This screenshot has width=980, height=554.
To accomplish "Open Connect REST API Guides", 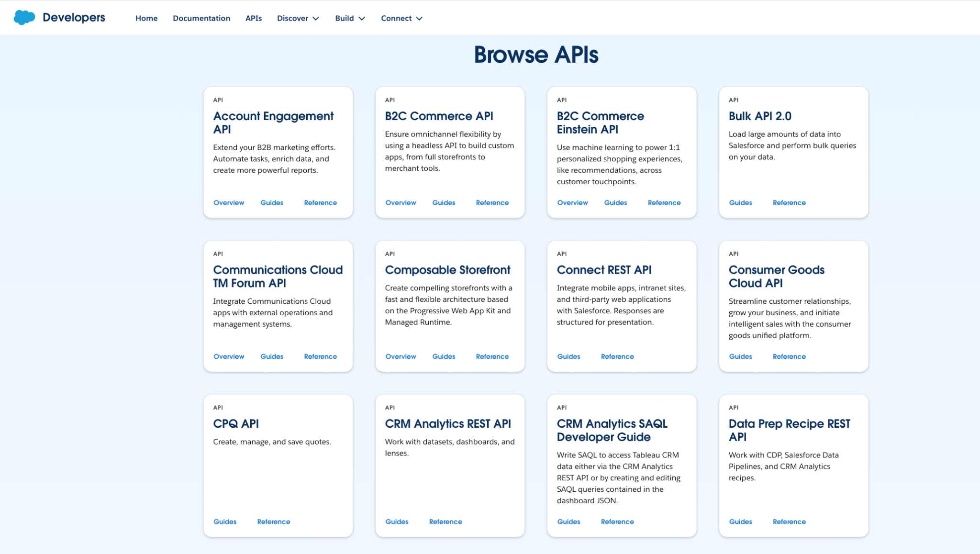I will tap(568, 356).
